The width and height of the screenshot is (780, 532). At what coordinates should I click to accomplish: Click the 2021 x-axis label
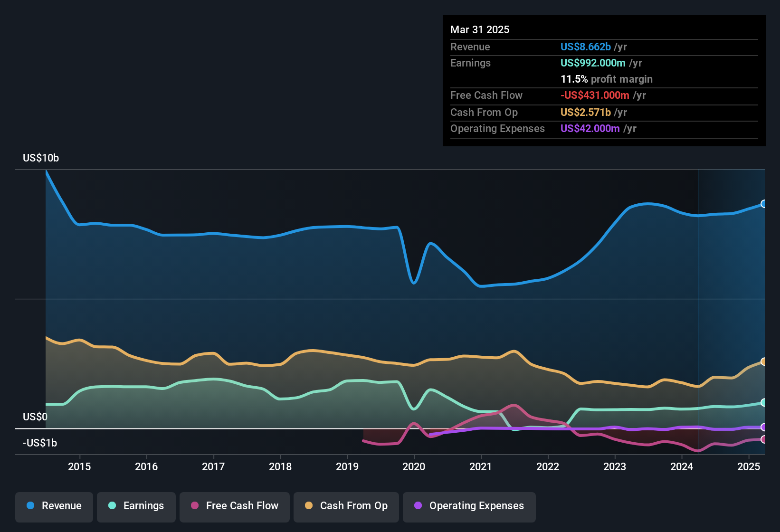[x=481, y=466]
